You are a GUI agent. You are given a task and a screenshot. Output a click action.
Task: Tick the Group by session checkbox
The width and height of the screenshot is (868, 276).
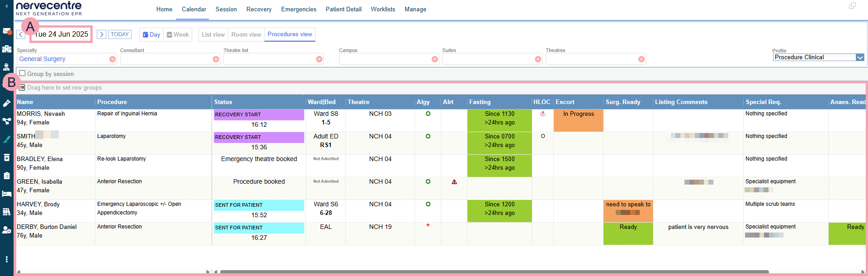[x=22, y=73]
